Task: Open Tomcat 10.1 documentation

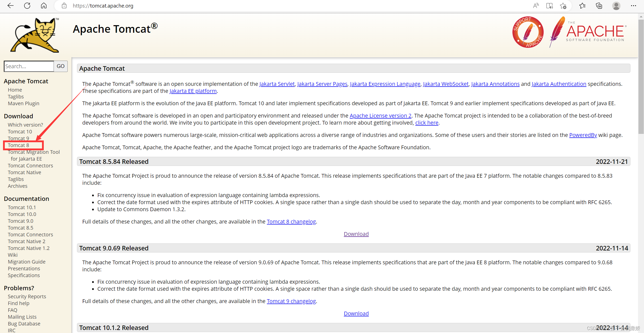Action: click(x=22, y=207)
